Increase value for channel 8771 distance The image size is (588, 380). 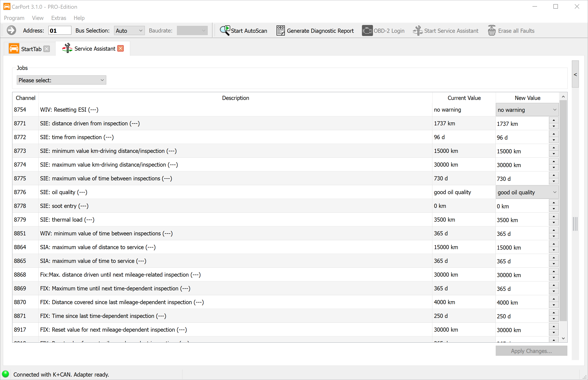click(x=554, y=120)
